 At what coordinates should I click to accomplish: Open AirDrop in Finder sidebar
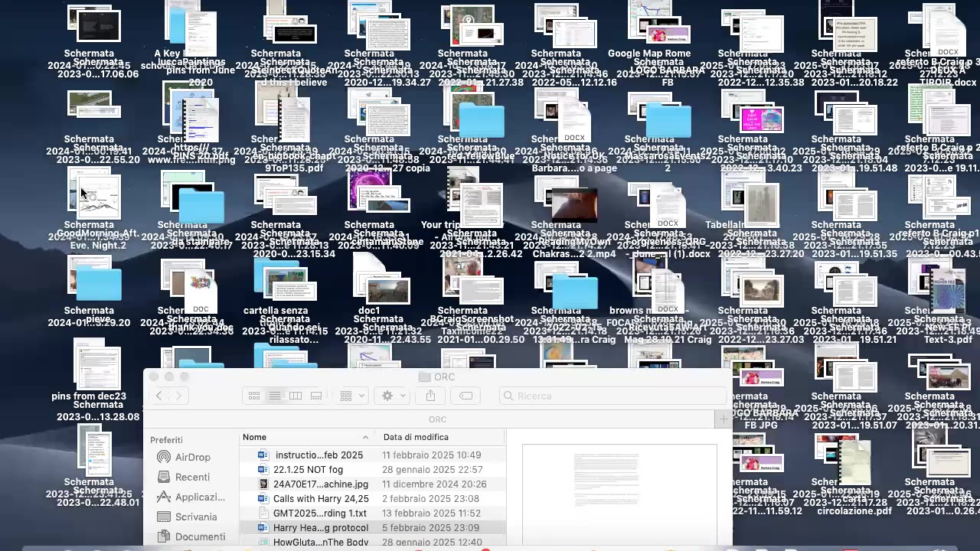[184, 457]
